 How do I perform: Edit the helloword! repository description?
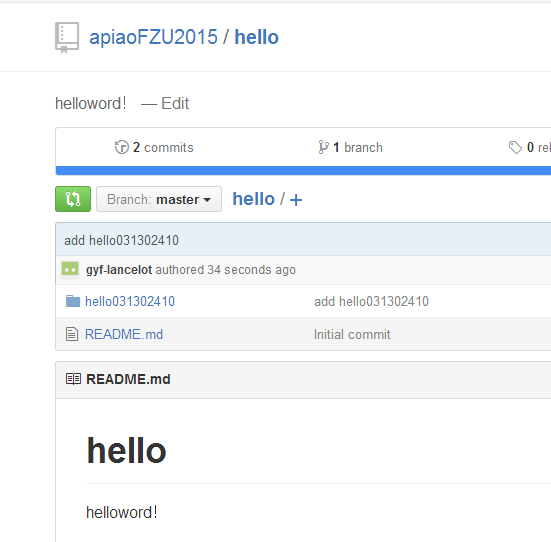[175, 103]
